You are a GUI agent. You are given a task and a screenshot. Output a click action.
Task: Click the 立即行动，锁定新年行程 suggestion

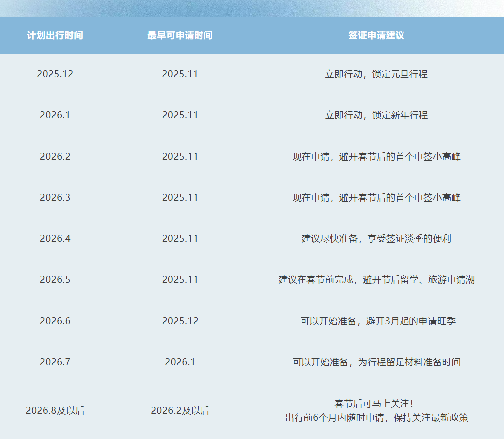coord(376,115)
